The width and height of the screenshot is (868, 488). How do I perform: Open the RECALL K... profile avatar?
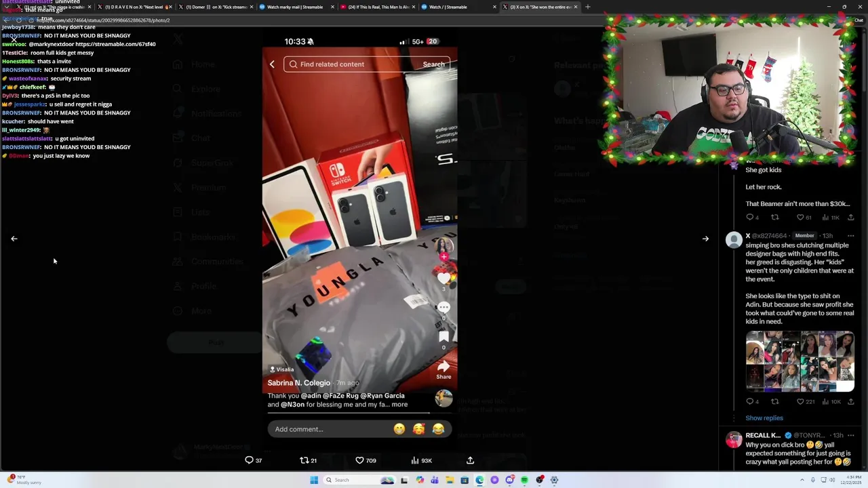(734, 440)
